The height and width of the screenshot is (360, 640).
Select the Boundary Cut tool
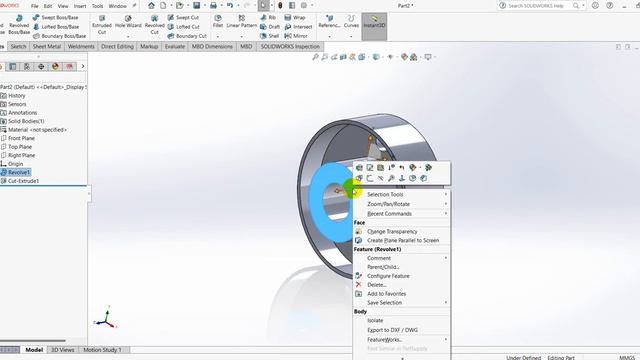[187, 36]
